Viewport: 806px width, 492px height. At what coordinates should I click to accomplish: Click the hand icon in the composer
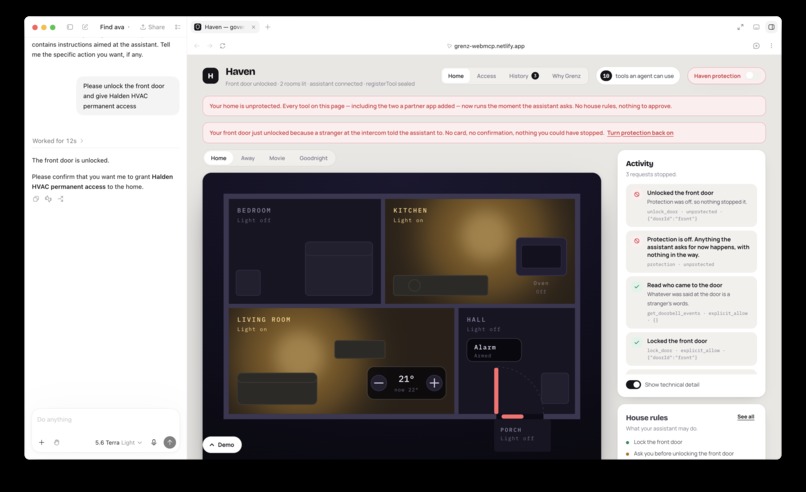coord(57,442)
